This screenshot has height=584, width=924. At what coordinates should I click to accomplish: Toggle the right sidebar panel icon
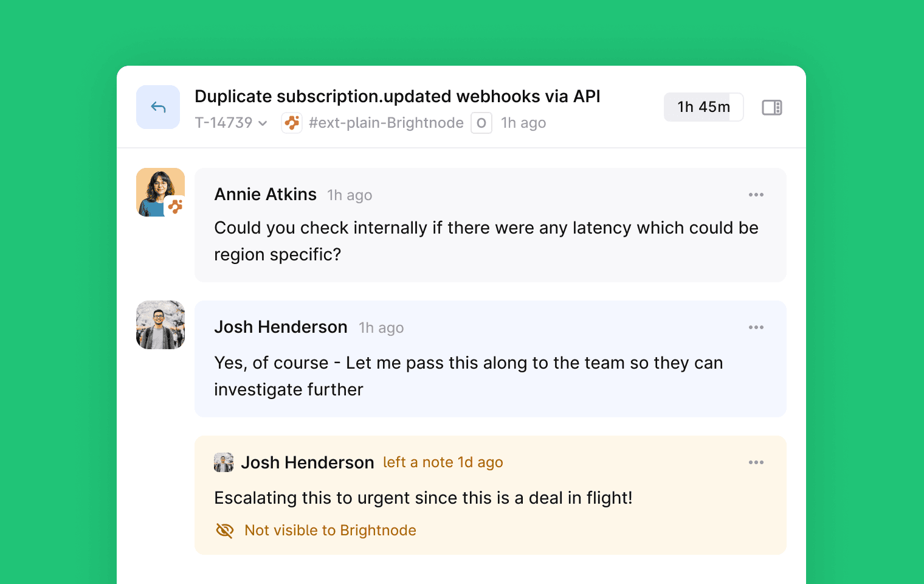[772, 108]
